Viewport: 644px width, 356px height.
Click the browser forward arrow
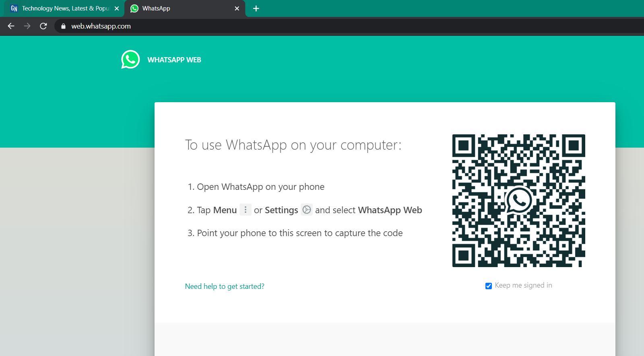point(27,26)
